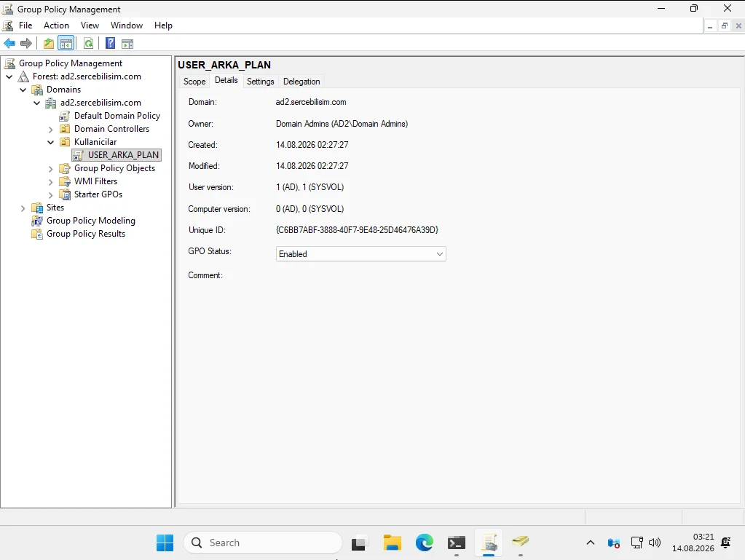Image resolution: width=745 pixels, height=560 pixels.
Task: Expand the Domain Controllers node
Action: 51,130
